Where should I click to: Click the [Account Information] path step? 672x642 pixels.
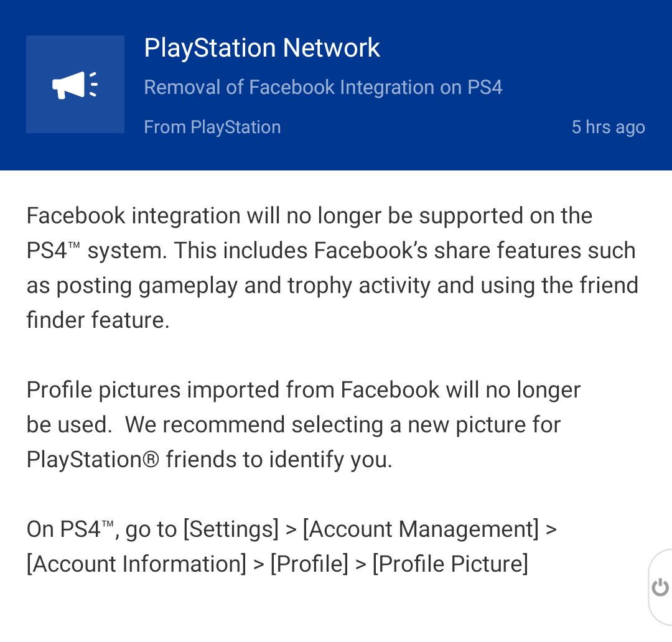pos(136,564)
